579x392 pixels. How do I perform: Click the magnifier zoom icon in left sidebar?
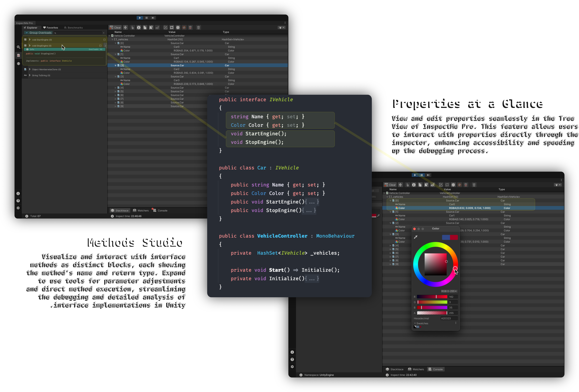coord(18,47)
